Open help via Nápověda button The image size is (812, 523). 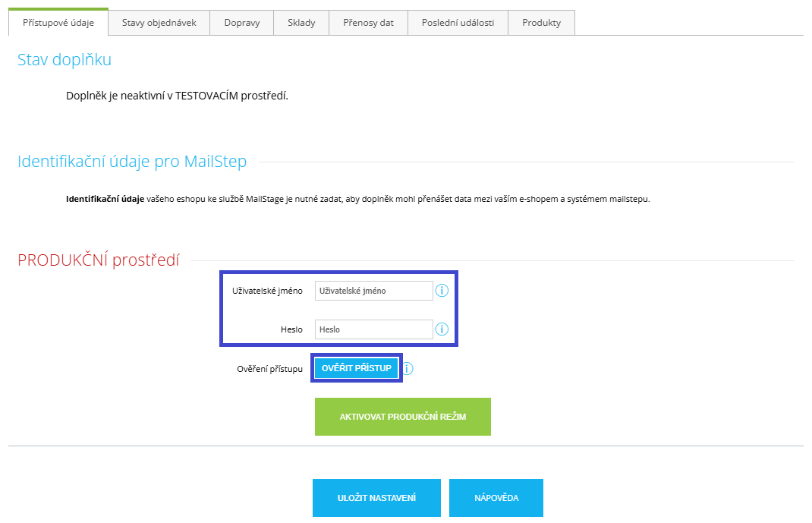496,498
